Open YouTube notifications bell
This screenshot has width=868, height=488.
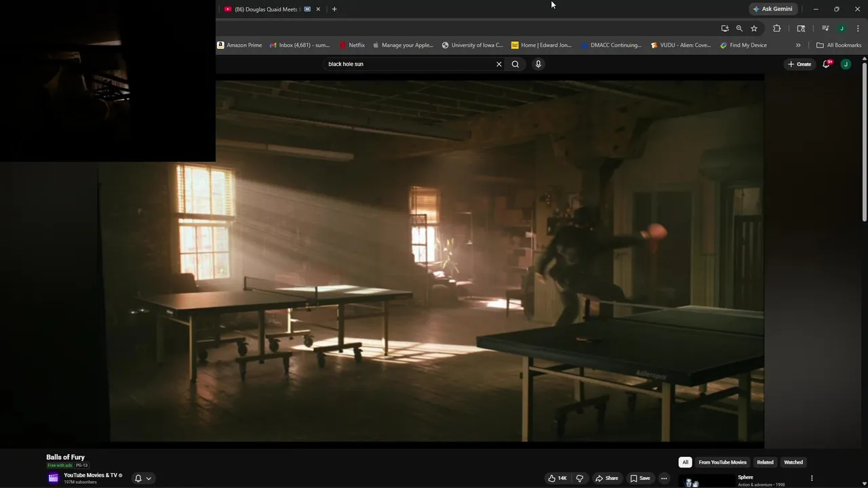[x=827, y=64]
